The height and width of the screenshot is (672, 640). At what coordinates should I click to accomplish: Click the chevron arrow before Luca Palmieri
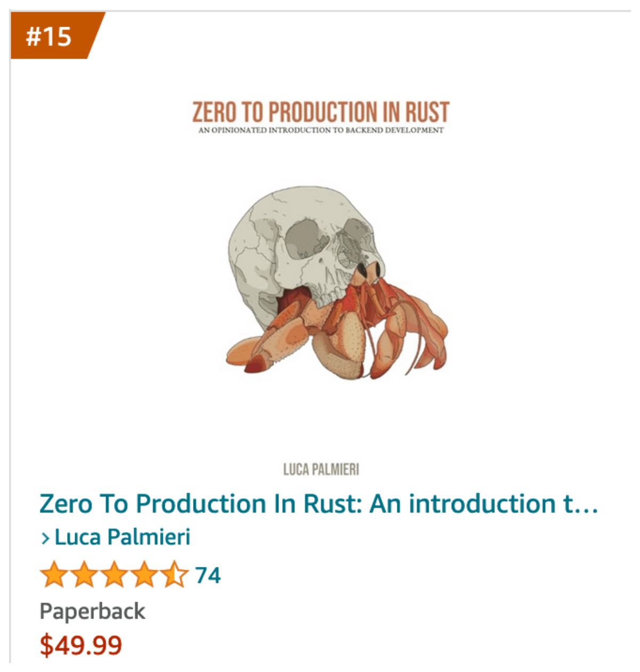[x=46, y=539]
